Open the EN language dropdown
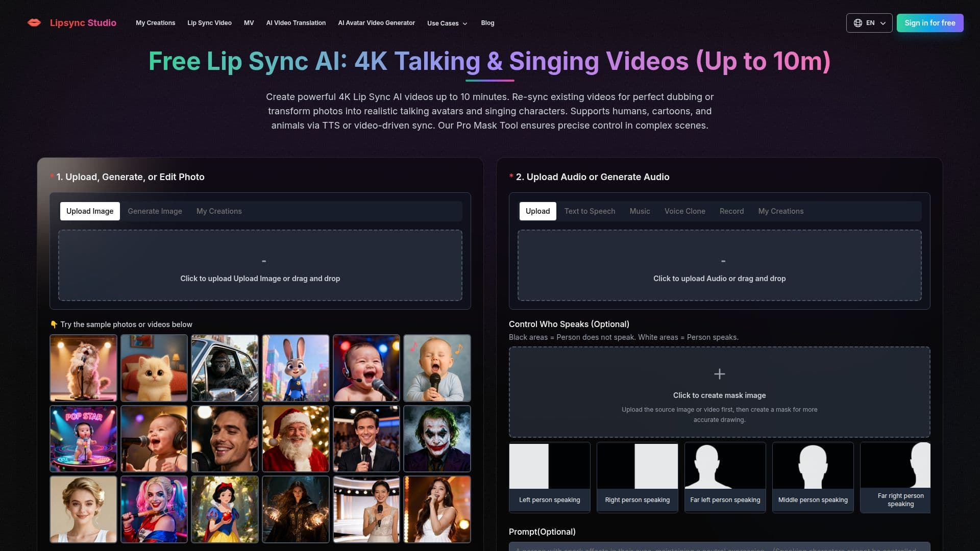980x551 pixels. coord(869,23)
